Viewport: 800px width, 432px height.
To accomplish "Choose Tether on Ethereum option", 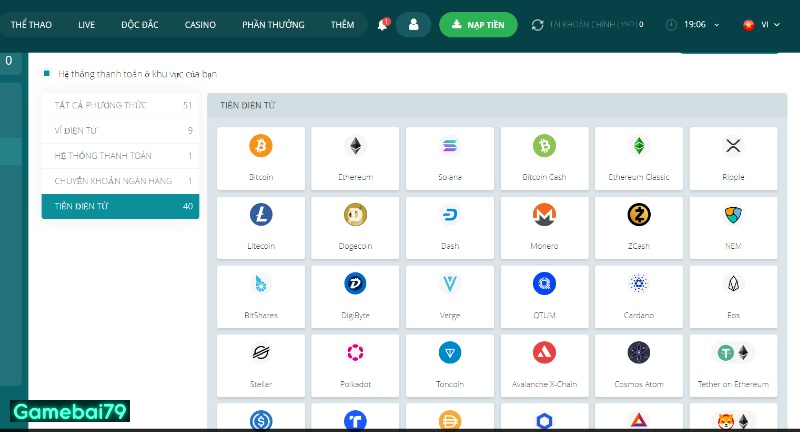I will coord(733,353).
